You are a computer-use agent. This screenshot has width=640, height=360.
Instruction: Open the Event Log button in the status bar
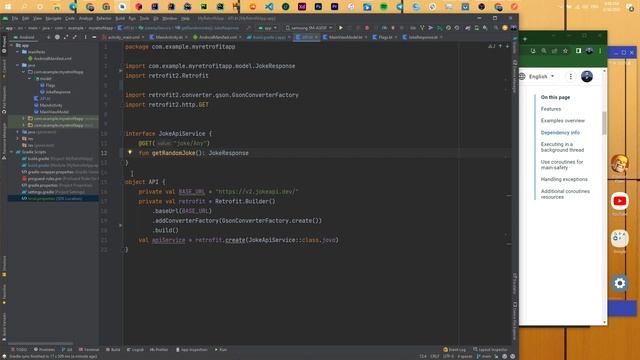pos(454,350)
